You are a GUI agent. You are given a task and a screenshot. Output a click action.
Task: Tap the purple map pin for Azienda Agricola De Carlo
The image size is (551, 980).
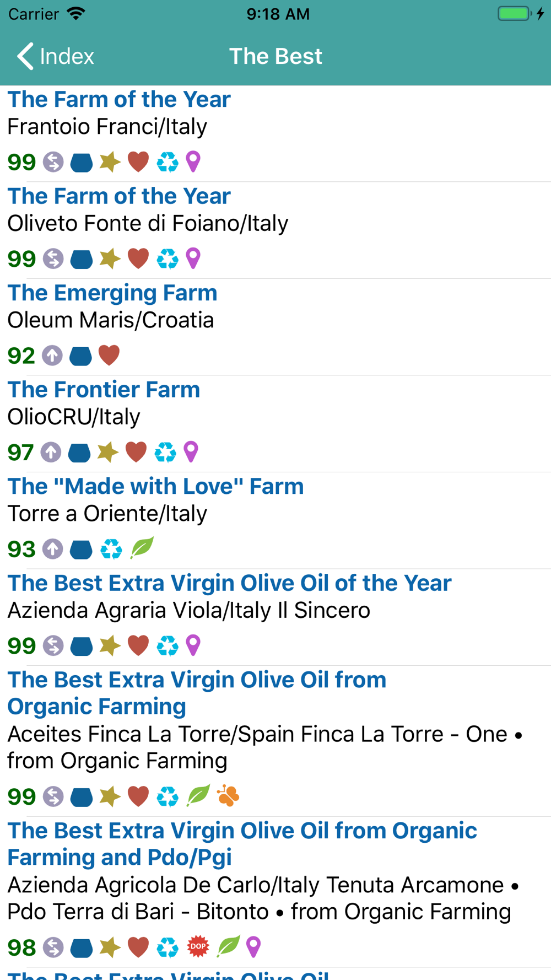253,947
